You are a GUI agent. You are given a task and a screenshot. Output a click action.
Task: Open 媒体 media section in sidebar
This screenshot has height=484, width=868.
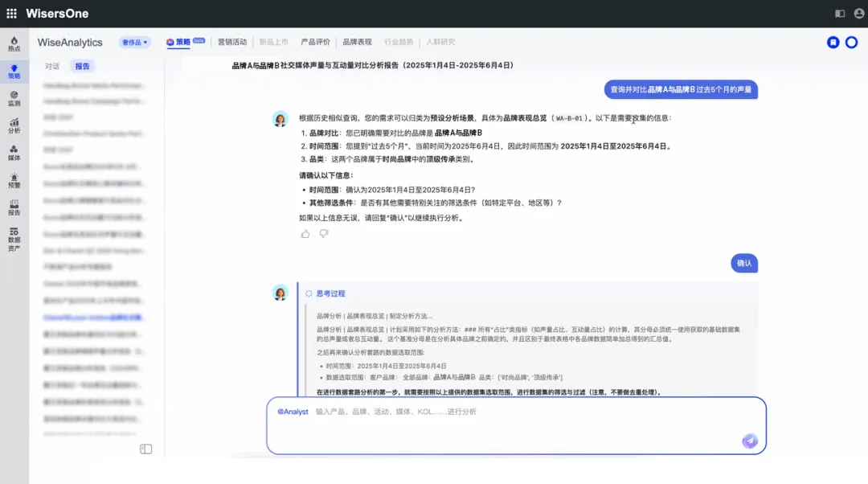click(x=14, y=153)
